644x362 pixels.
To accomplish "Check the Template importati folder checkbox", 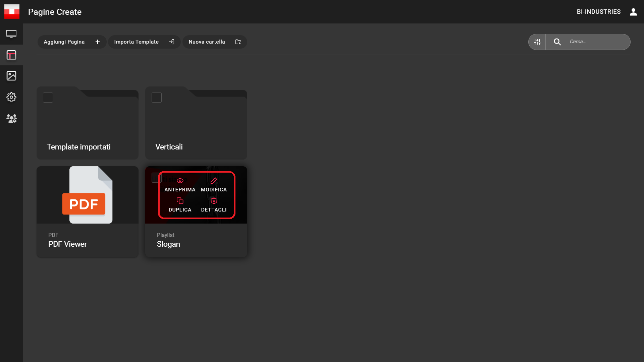I will pyautogui.click(x=48, y=98).
